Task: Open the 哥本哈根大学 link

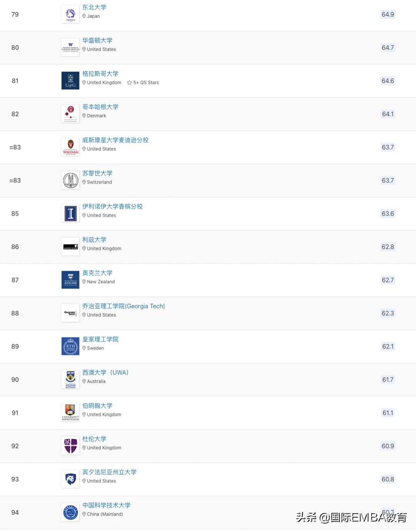Action: [x=100, y=107]
